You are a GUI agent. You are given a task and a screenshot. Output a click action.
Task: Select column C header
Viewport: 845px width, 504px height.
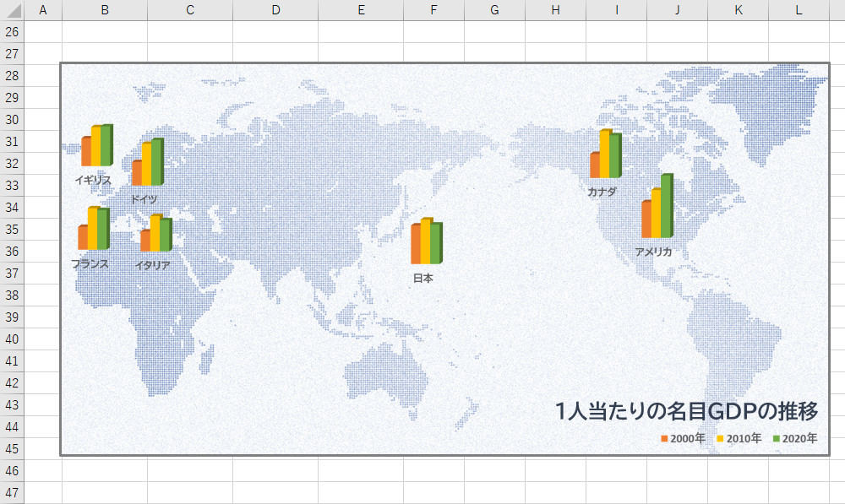[x=190, y=10]
